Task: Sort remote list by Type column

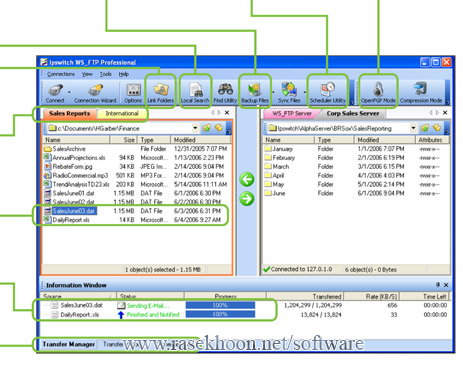Action: point(334,140)
